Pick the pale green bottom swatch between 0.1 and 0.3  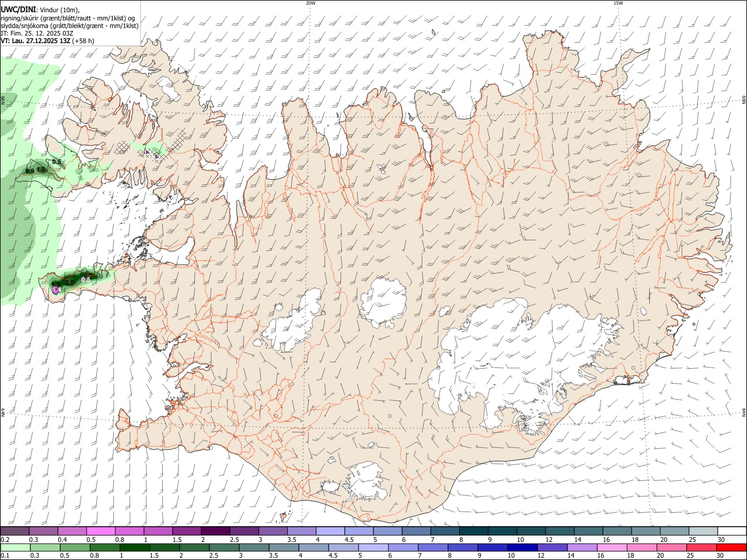15,547
